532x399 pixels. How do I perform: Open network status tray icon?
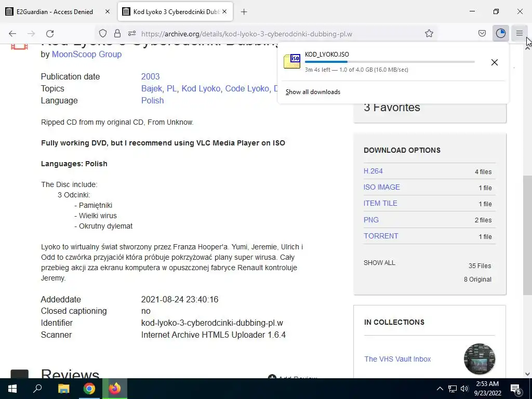click(x=453, y=389)
